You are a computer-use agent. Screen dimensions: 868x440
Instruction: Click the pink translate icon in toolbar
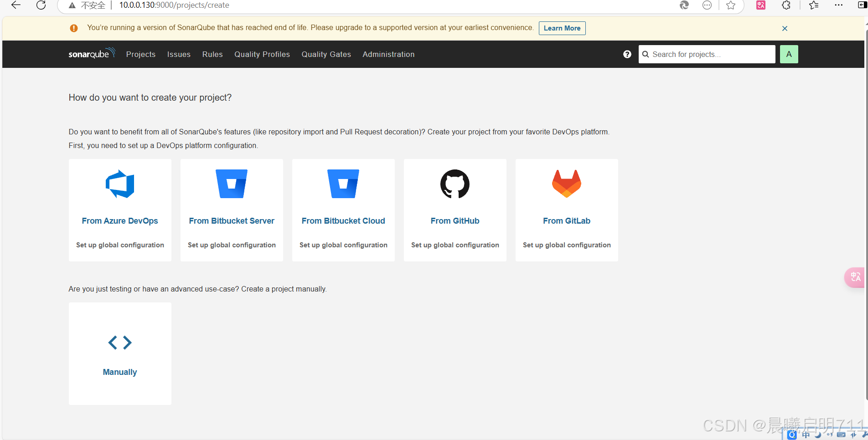pyautogui.click(x=761, y=5)
